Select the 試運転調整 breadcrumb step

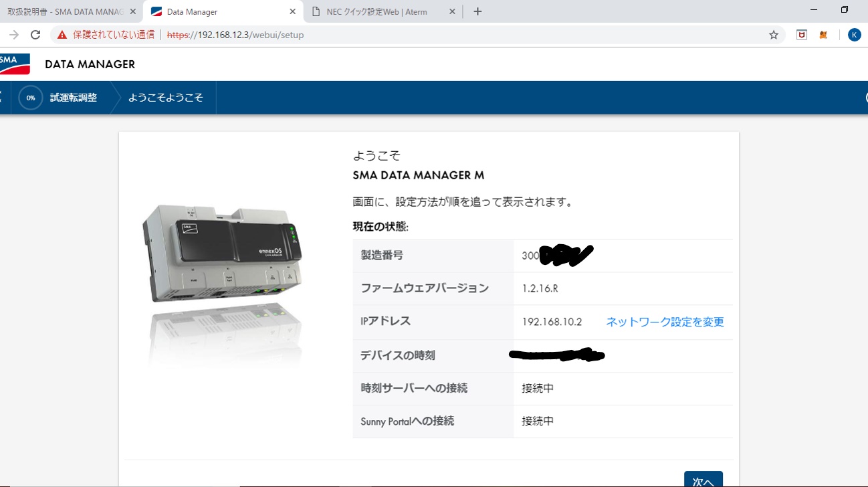click(x=74, y=98)
